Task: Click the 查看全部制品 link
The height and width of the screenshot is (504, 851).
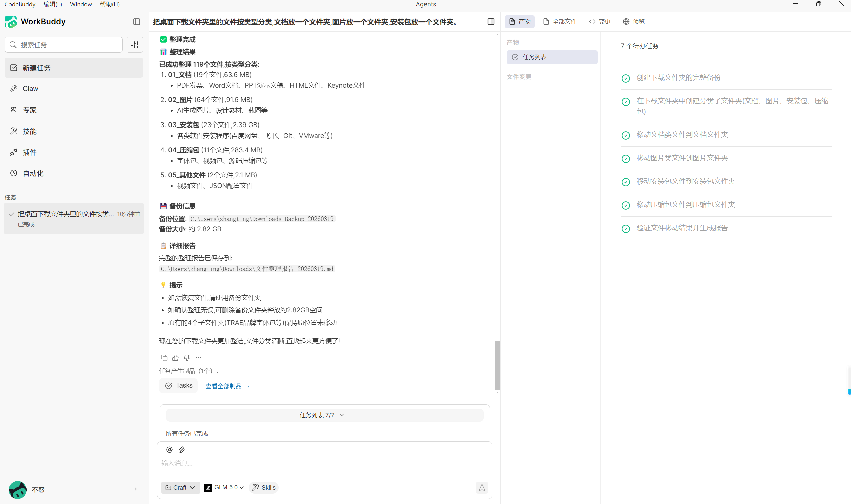Action: (227, 386)
